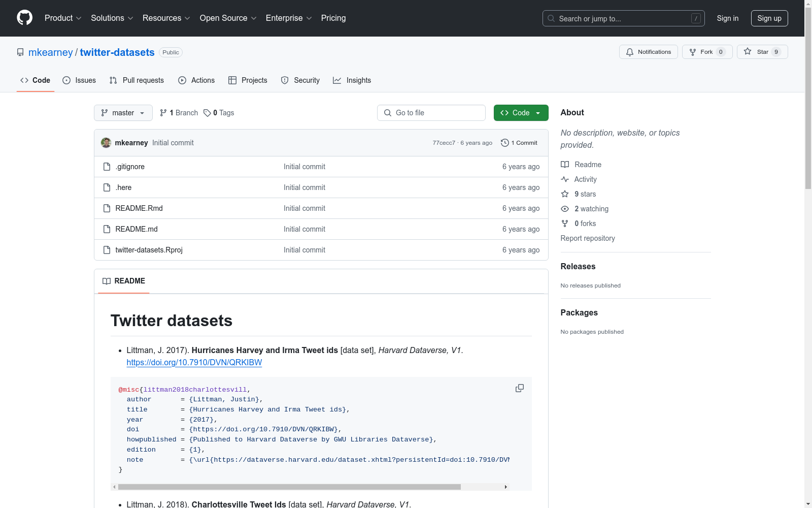Image resolution: width=812 pixels, height=508 pixels.
Task: Open the twitter-datasets repository link
Action: (x=117, y=52)
